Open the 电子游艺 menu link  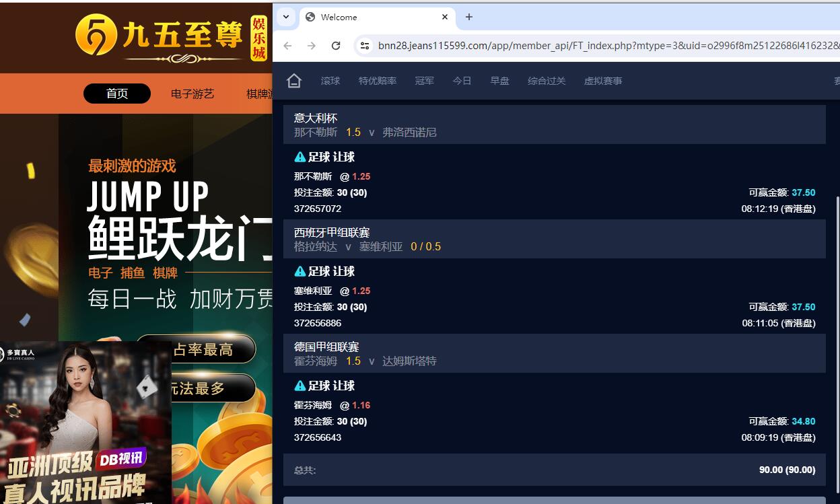pos(193,94)
